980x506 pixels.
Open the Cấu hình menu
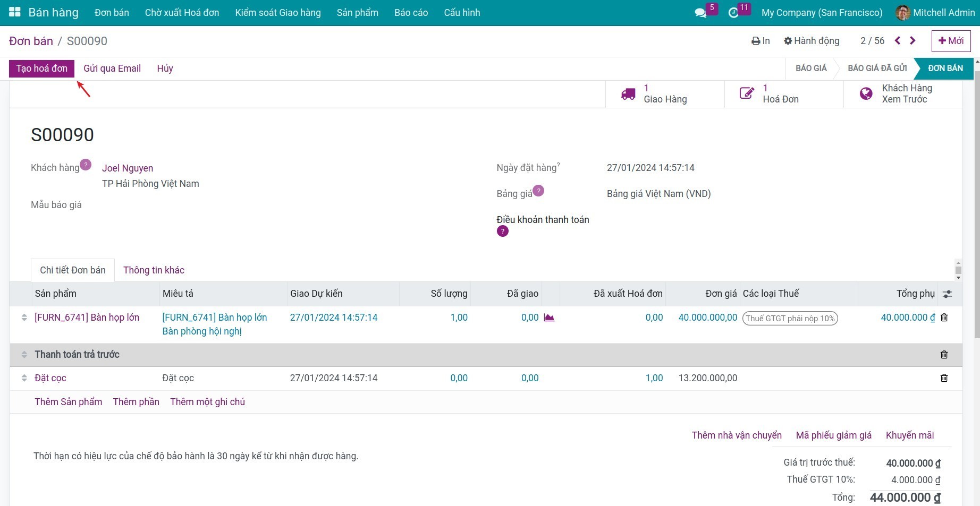[462, 13]
